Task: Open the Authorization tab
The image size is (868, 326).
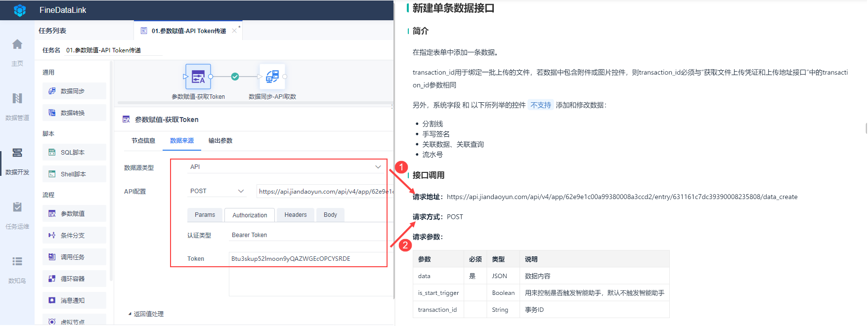Action: [250, 215]
